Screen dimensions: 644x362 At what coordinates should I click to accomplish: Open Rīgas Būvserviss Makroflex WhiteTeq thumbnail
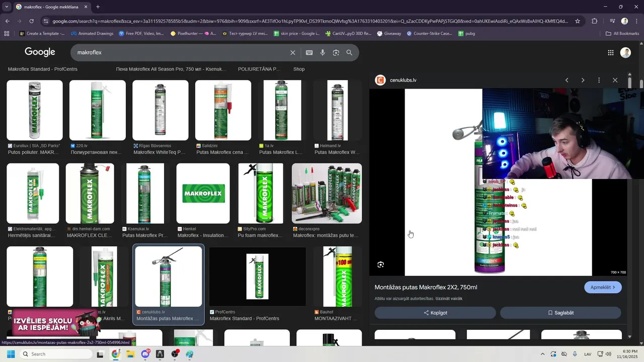coord(160,110)
